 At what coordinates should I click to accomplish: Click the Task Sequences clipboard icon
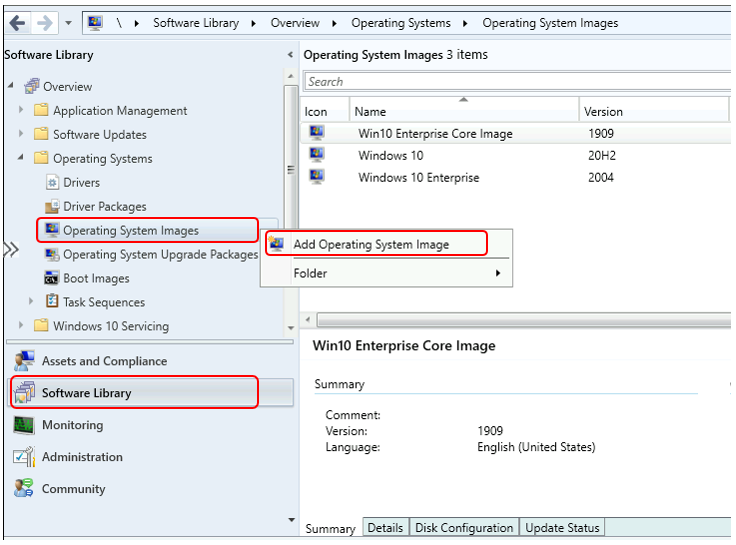coord(52,301)
